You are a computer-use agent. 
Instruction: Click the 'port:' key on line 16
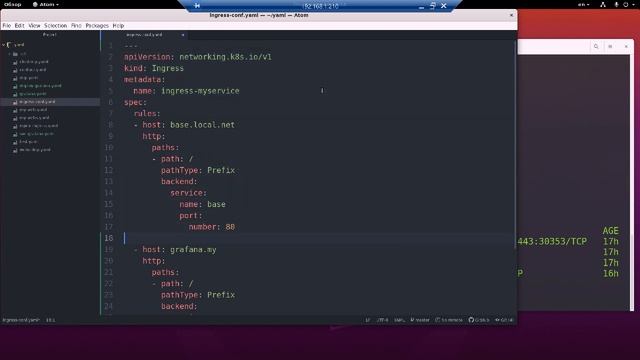pos(191,216)
